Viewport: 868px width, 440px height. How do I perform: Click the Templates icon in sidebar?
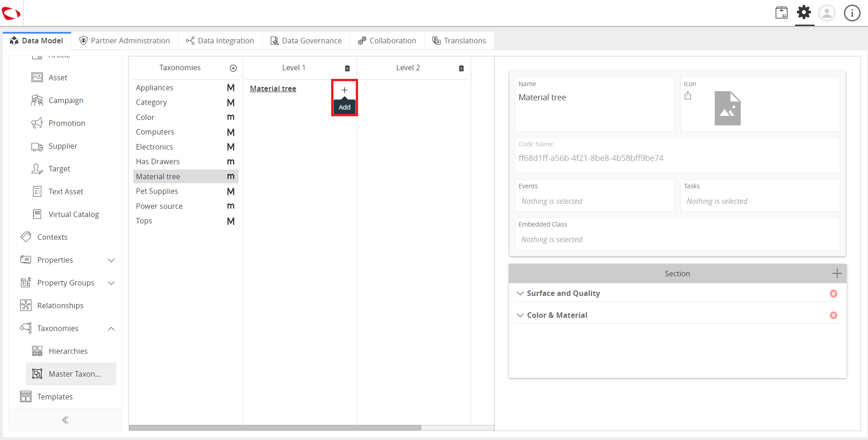(26, 397)
